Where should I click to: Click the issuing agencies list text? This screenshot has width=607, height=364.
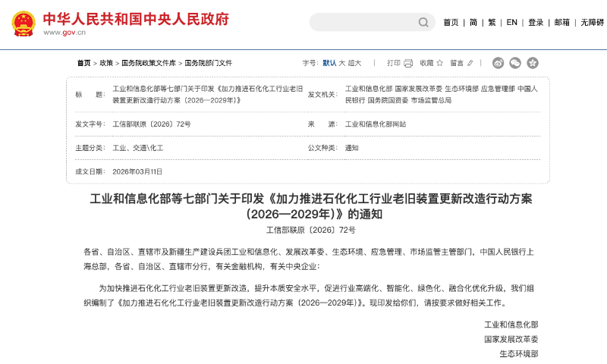coord(442,94)
